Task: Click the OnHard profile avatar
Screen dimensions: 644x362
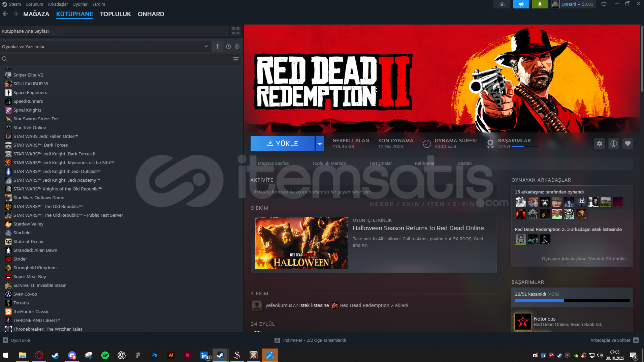Action: pos(555,4)
